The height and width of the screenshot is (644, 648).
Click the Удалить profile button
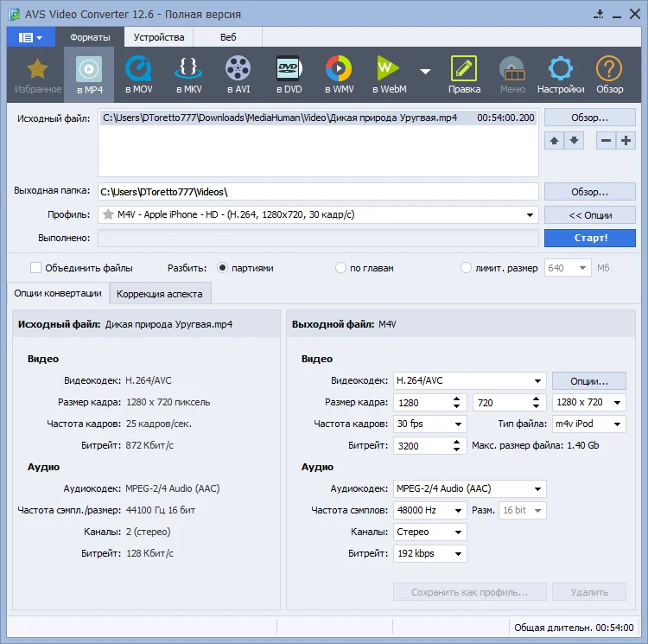point(589,592)
